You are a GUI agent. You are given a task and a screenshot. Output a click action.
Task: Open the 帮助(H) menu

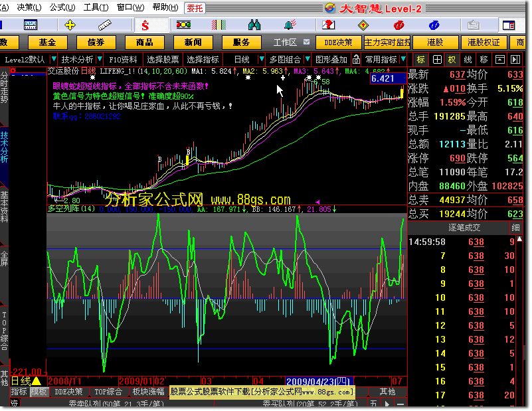(x=165, y=7)
